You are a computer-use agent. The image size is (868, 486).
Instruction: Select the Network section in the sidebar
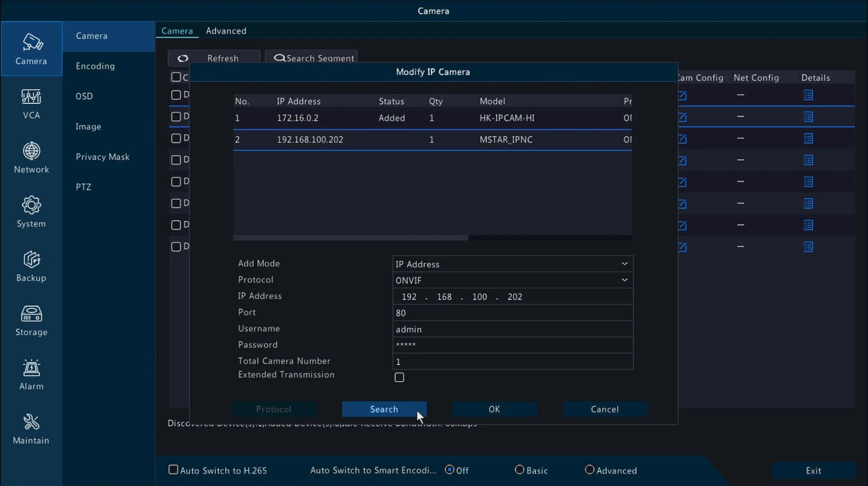pyautogui.click(x=31, y=158)
